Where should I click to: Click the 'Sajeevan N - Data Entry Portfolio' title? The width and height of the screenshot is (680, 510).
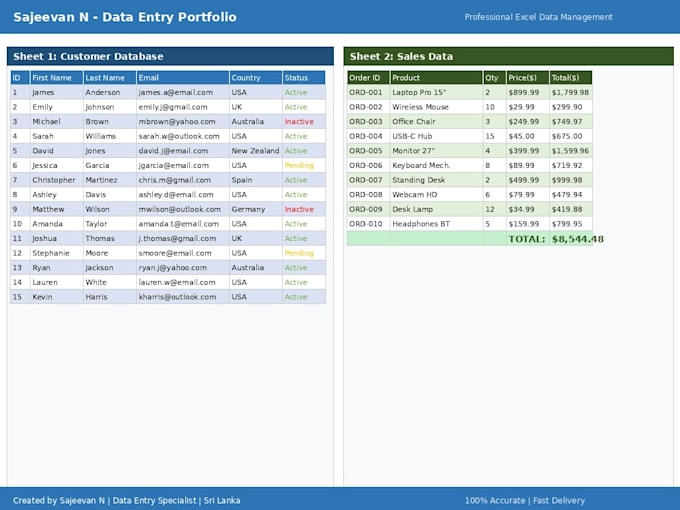coord(125,17)
